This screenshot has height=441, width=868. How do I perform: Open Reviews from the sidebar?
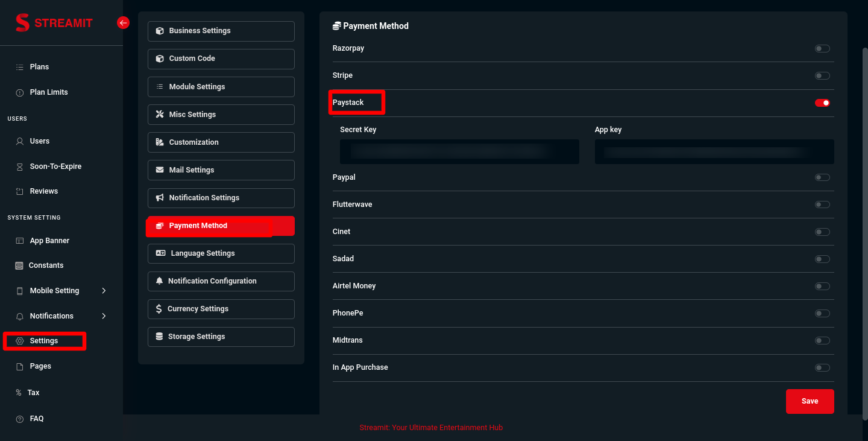click(44, 191)
